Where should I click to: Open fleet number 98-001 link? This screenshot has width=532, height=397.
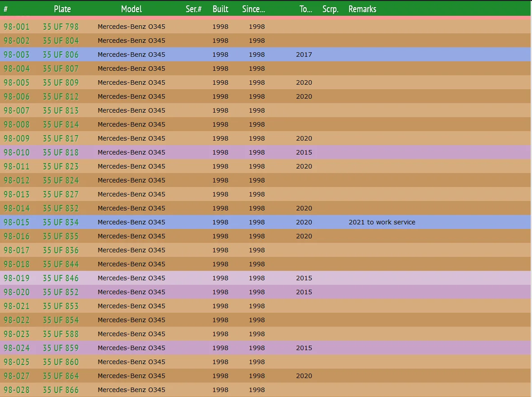17,27
